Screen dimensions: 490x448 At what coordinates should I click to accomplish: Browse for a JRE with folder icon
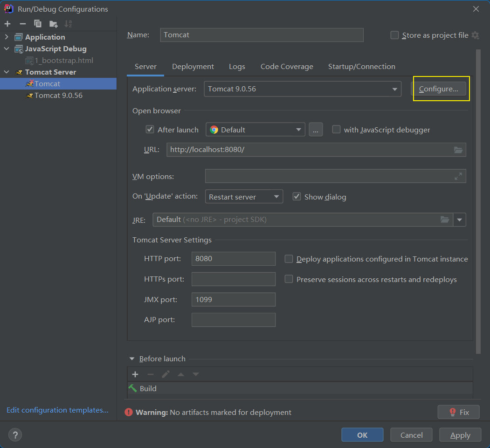pyautogui.click(x=445, y=220)
